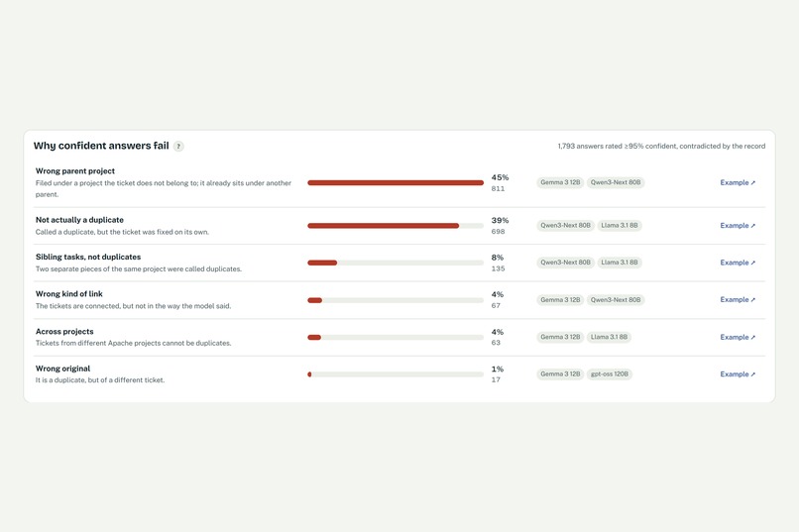Click the 'Wrong parent project' row title
The image size is (799, 532).
(x=75, y=171)
